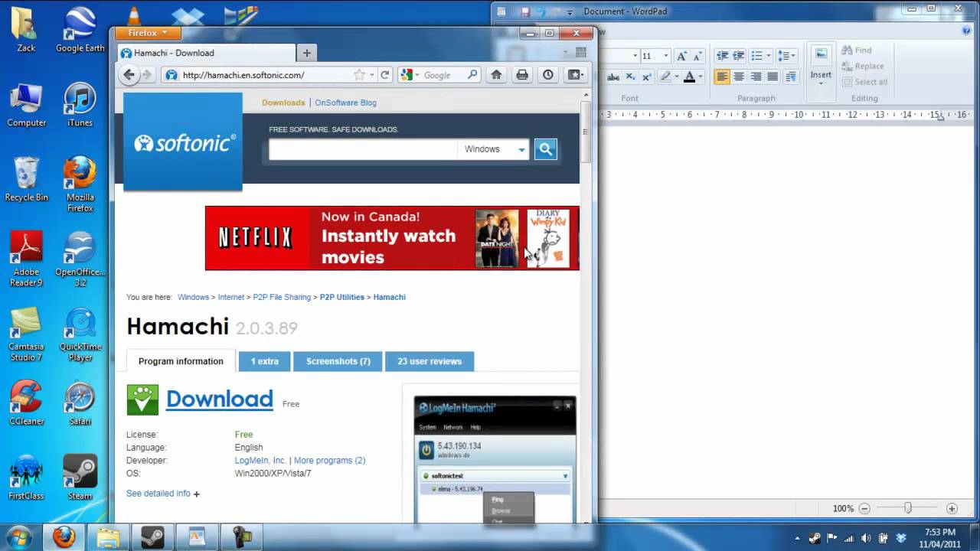This screenshot has width=980, height=551.
Task: Click the WordPad Insert picture button
Action: pyautogui.click(x=821, y=64)
